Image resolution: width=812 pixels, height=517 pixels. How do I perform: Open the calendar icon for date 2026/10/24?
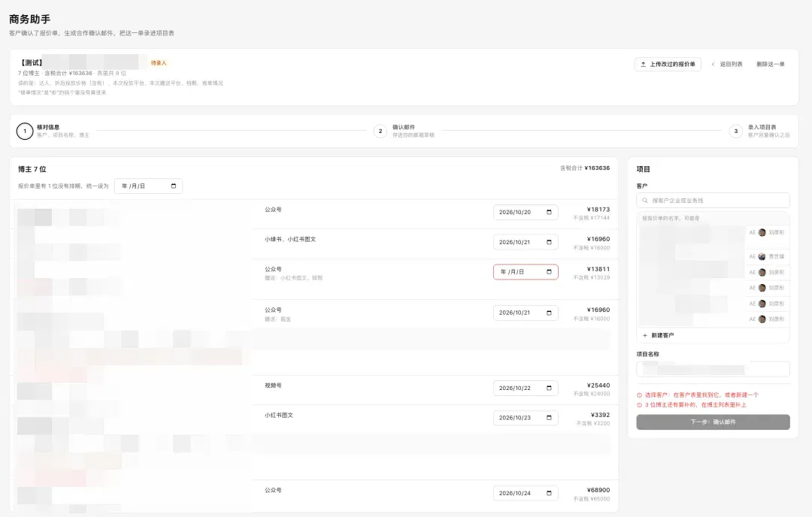point(549,493)
